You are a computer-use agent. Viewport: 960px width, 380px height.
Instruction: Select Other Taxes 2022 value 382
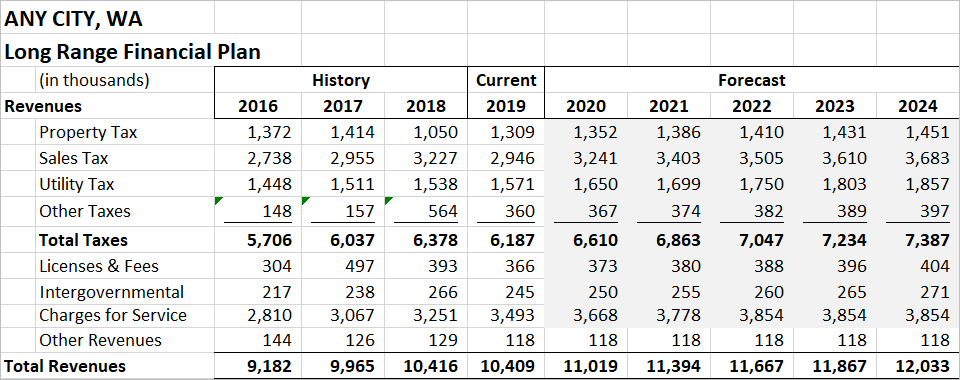pos(768,211)
